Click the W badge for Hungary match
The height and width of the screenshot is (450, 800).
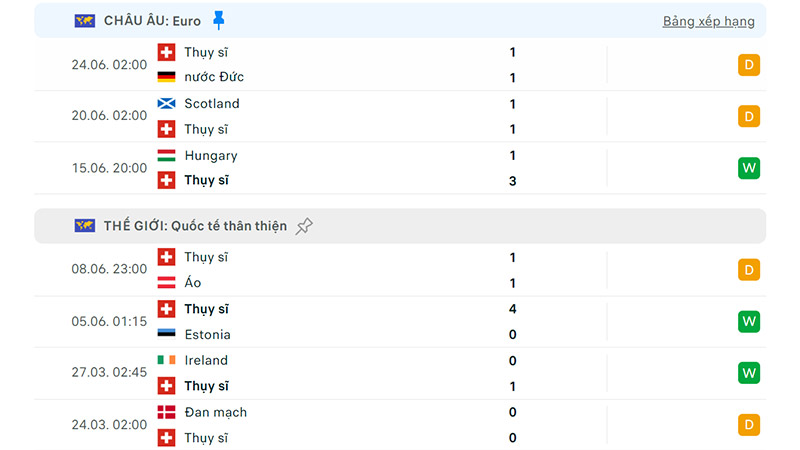click(x=748, y=168)
